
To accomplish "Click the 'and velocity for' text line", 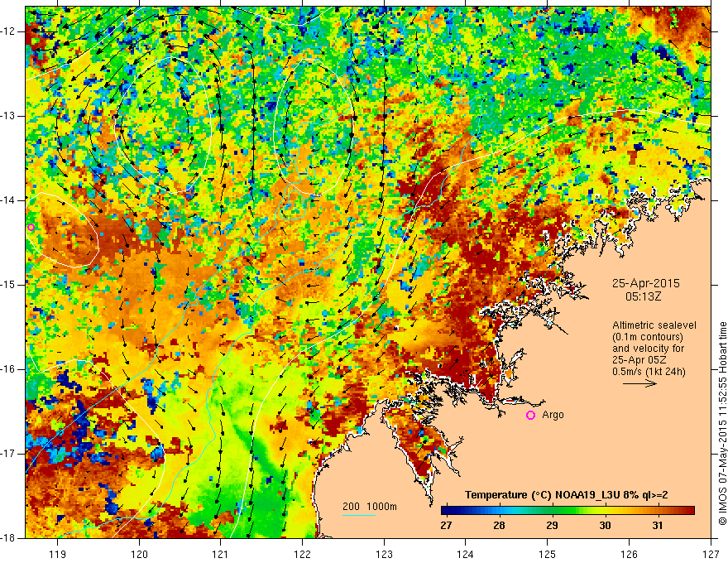I will (648, 349).
